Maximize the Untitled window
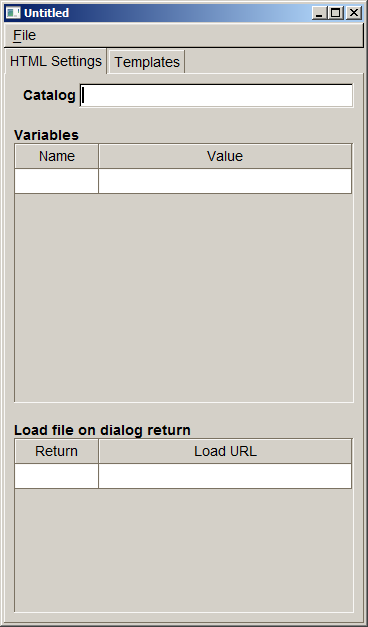368x627 pixels. coord(336,13)
